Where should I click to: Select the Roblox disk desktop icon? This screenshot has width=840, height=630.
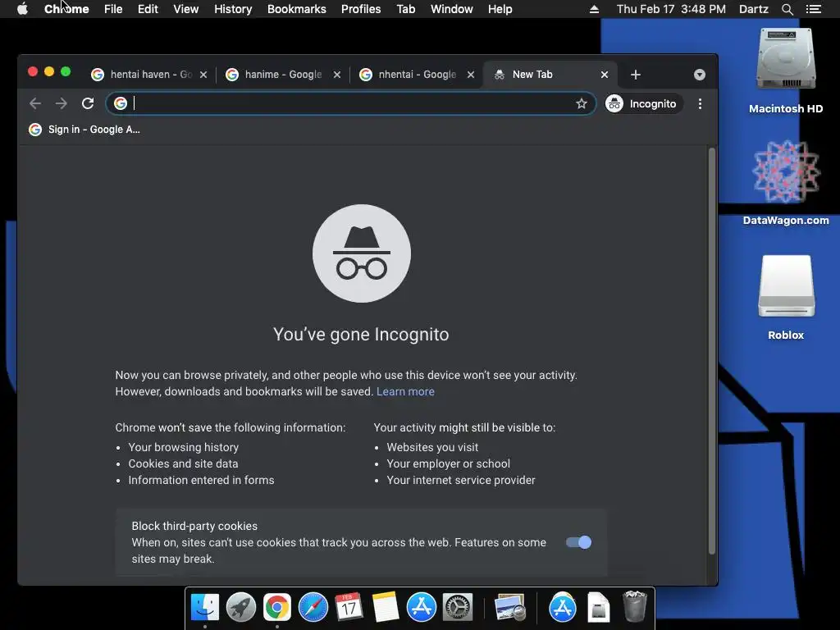pos(786,297)
